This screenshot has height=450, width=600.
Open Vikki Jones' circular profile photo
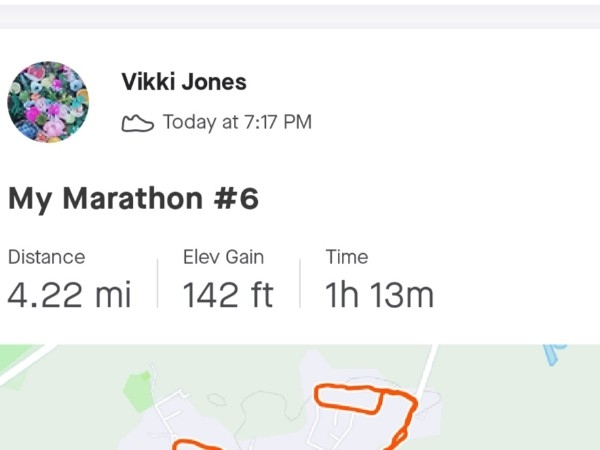pos(48,102)
